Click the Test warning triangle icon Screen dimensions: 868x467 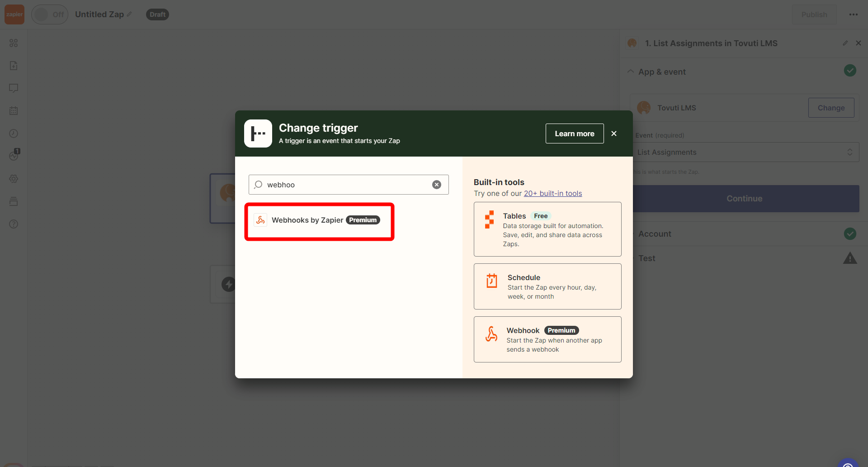click(850, 258)
